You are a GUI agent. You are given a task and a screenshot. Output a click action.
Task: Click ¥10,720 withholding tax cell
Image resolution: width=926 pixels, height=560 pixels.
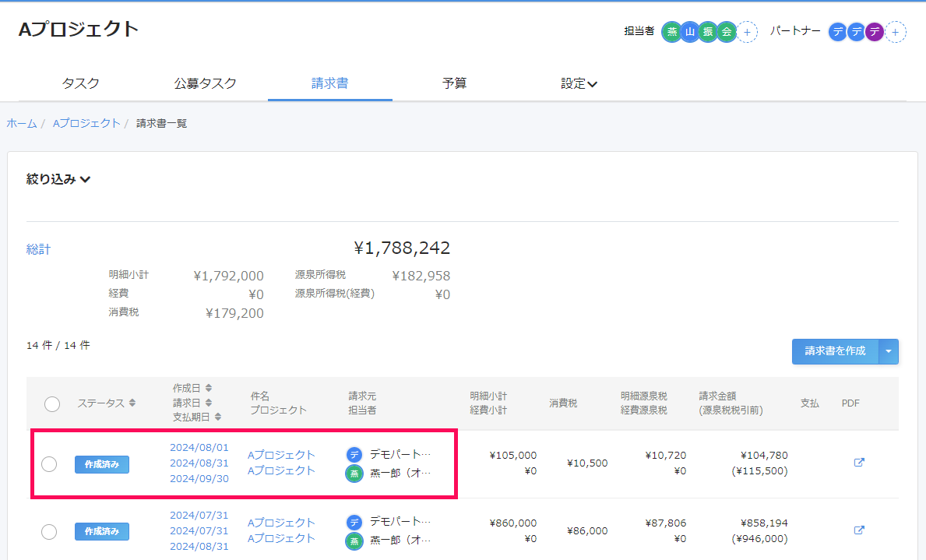666,456
